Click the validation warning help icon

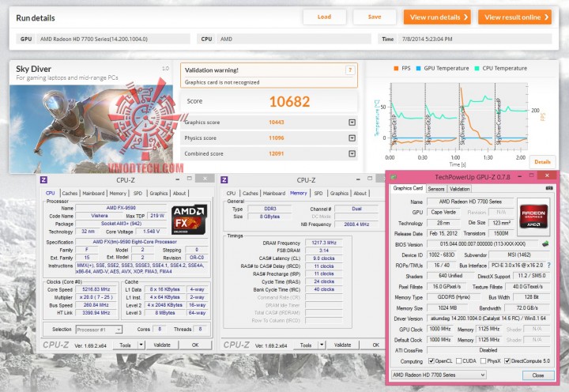[350, 70]
